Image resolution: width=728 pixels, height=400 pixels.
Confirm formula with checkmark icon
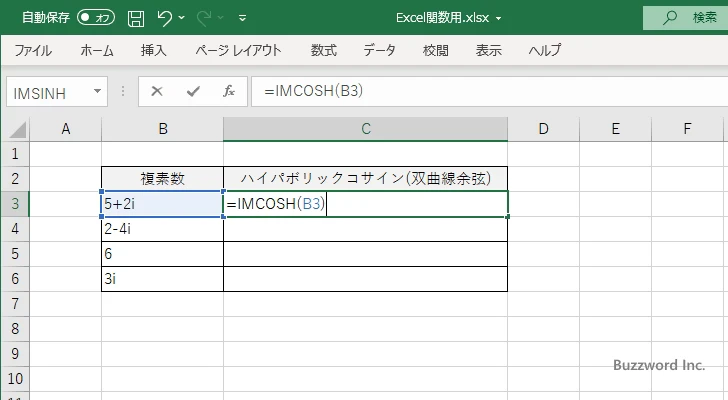[x=193, y=91]
